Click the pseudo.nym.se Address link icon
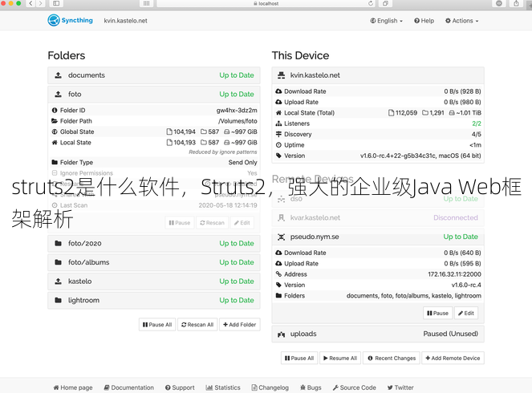Screen dimensions: 532x393 [x=278, y=274]
